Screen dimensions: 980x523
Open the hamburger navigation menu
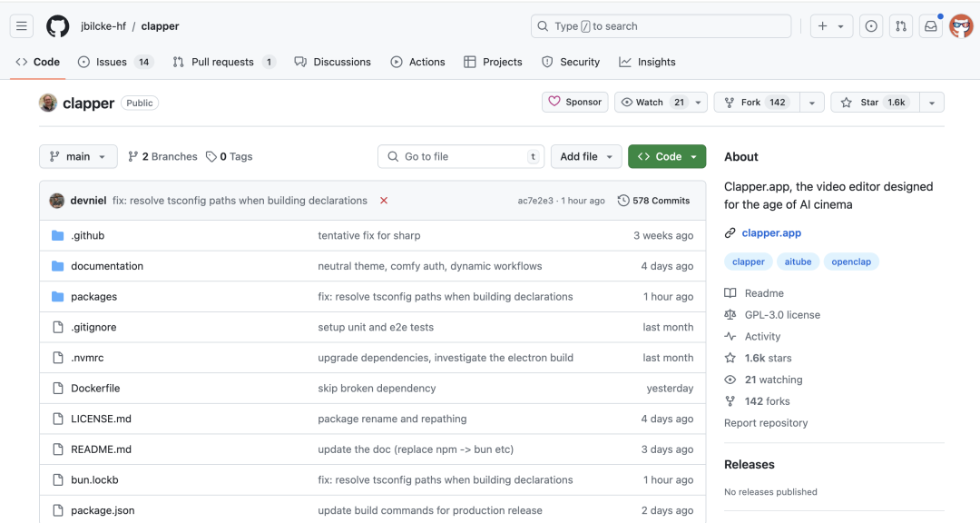click(x=22, y=26)
